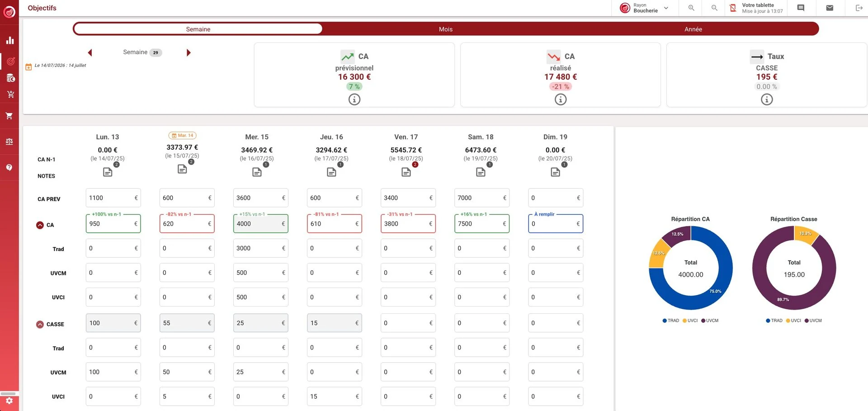Click the logout icon
Screen dimensions: 868x411
[859, 8]
